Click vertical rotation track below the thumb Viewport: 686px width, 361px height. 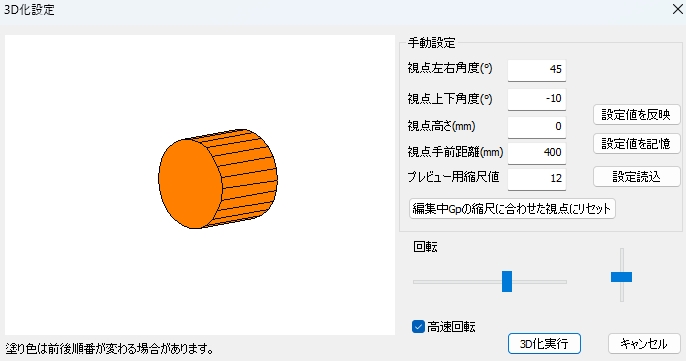pos(622,291)
